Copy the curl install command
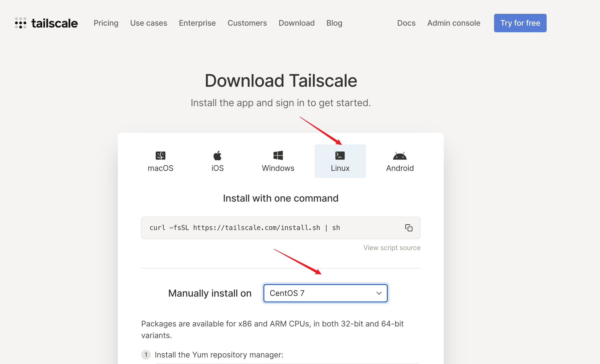The image size is (600, 364). pyautogui.click(x=409, y=228)
